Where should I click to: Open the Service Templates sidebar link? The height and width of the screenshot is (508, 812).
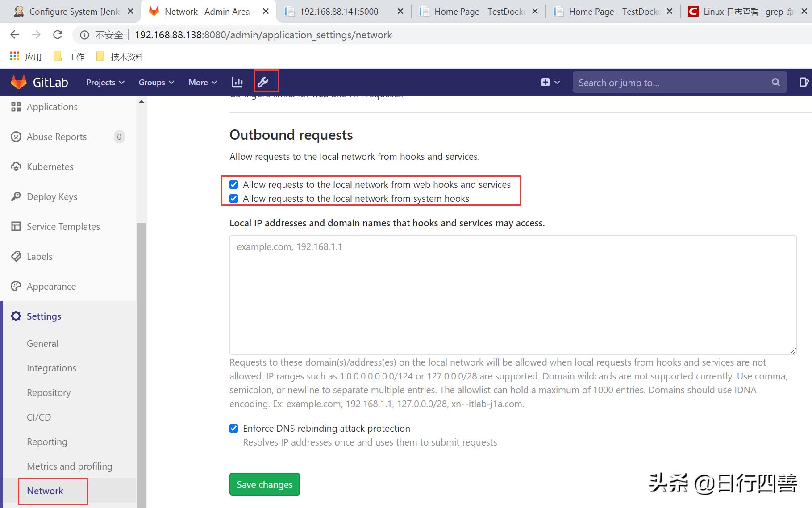click(63, 226)
